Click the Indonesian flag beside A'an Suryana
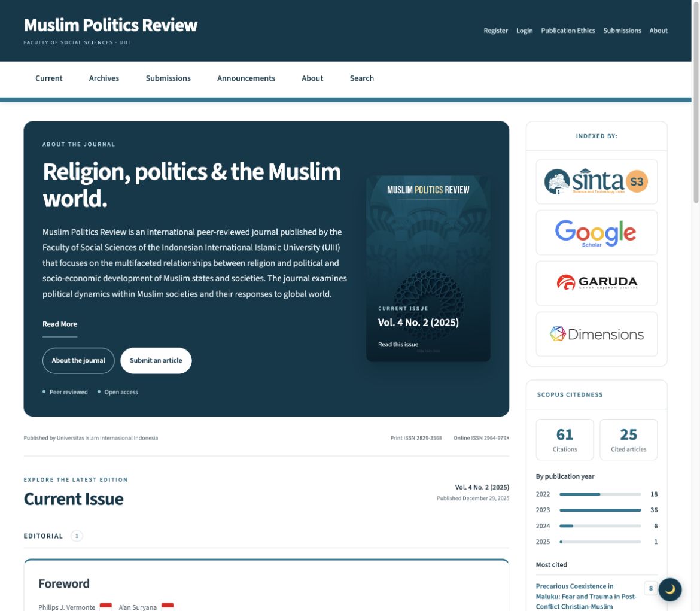 point(168,607)
